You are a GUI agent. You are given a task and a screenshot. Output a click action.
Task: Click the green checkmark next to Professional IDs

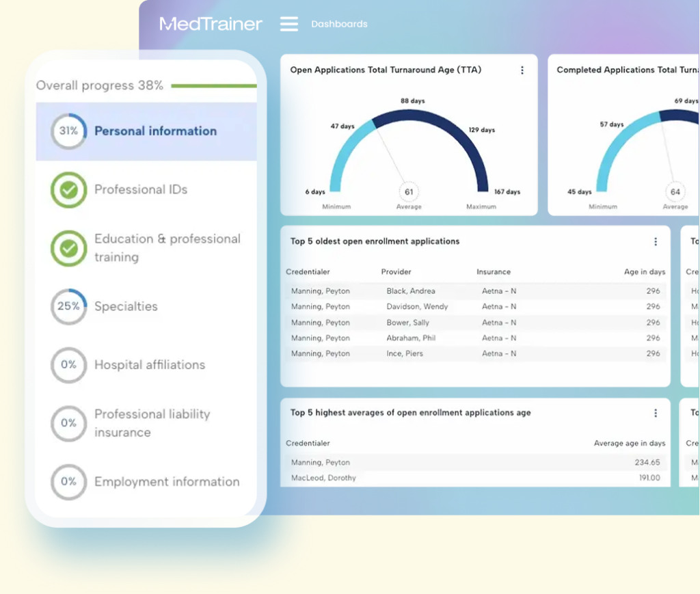(68, 189)
